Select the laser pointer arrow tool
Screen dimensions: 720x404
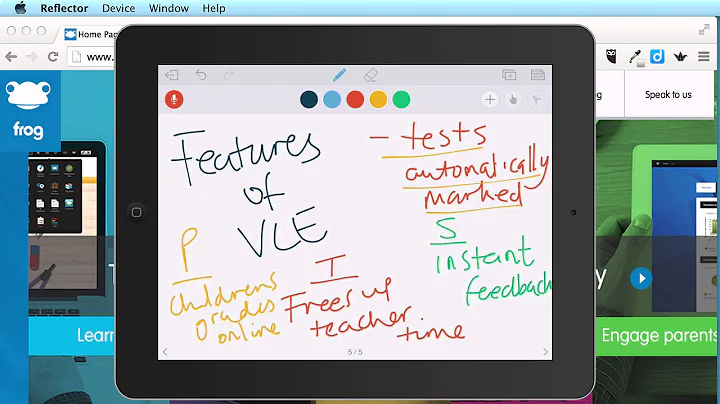535,100
